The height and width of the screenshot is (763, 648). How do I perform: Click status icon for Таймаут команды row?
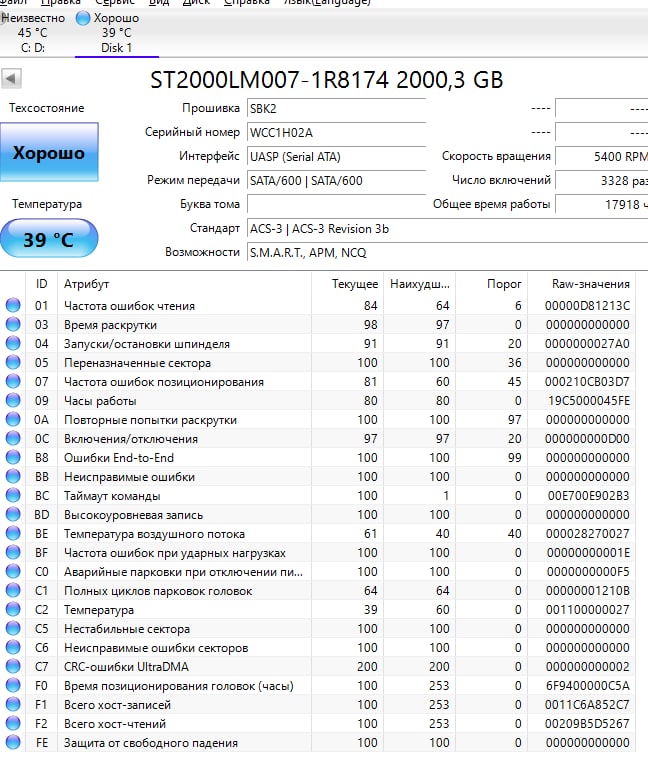coord(13,495)
